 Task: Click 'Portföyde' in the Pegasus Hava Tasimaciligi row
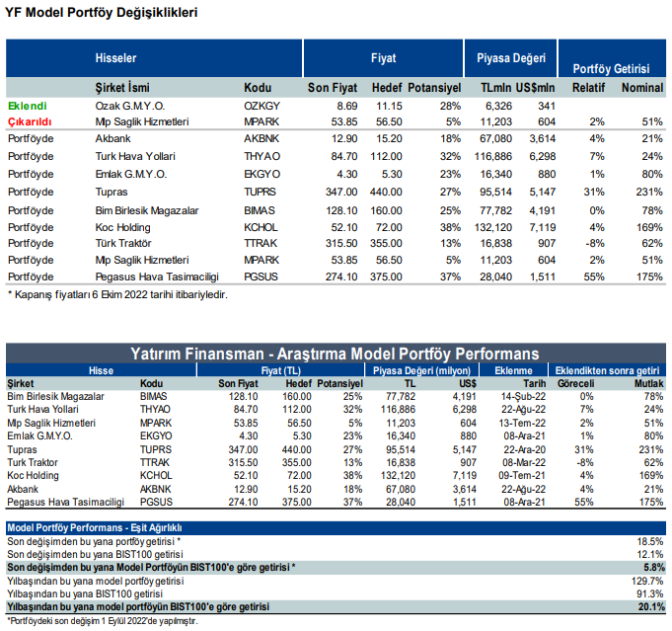(31, 276)
